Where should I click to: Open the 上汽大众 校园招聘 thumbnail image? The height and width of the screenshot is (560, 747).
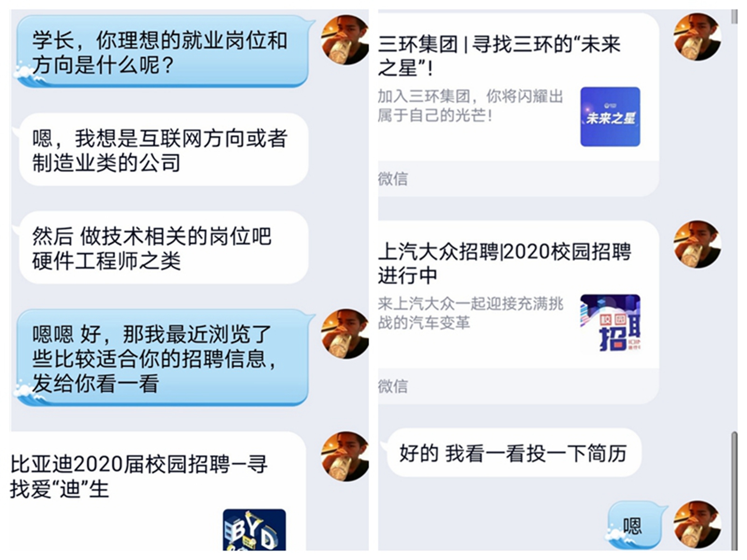pyautogui.click(x=610, y=323)
